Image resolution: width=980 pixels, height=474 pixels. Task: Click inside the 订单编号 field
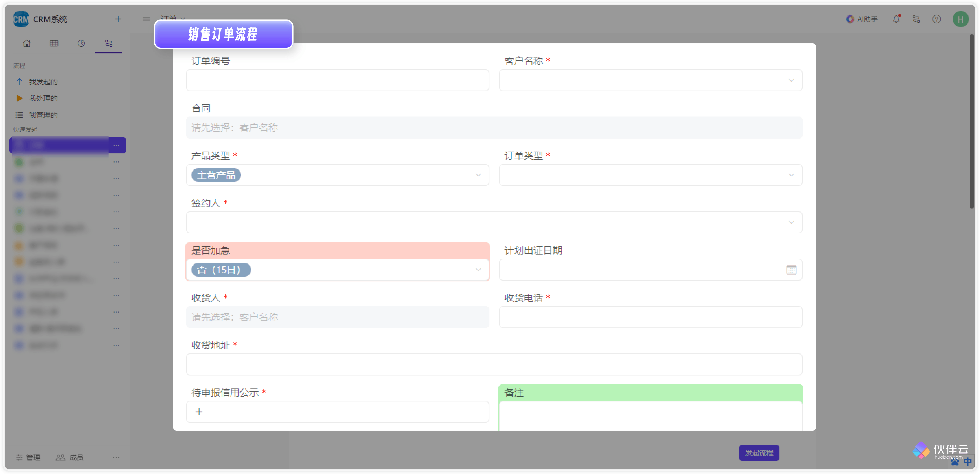pyautogui.click(x=337, y=80)
